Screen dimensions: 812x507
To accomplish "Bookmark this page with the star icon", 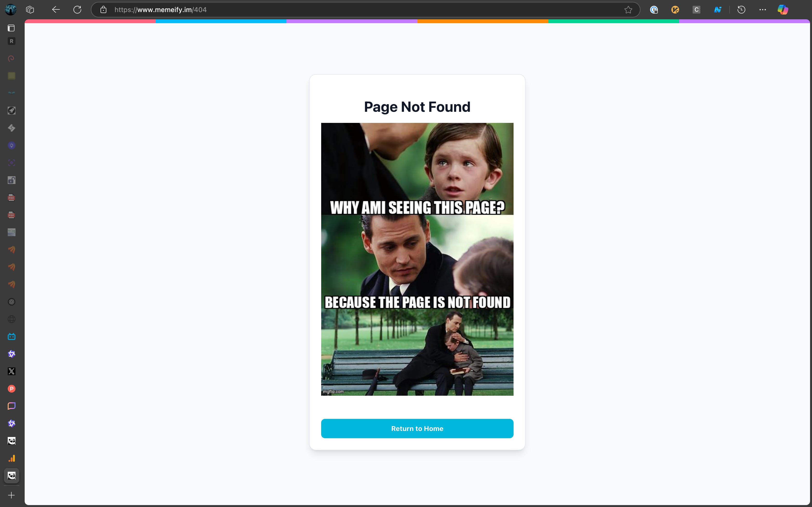I will [x=628, y=10].
